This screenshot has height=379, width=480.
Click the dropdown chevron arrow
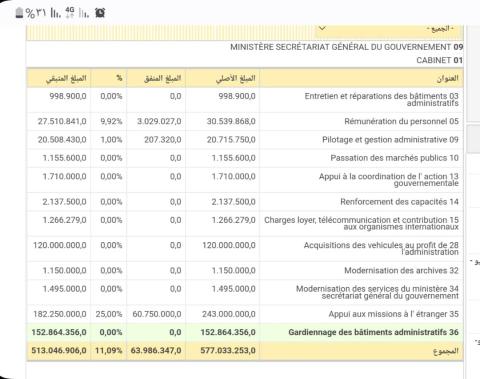(x=322, y=28)
